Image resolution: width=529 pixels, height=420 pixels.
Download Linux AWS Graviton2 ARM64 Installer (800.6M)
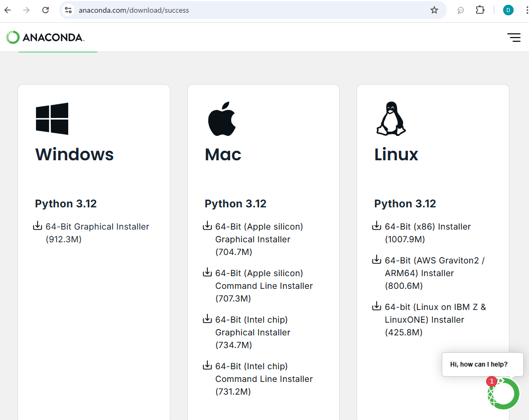435,273
